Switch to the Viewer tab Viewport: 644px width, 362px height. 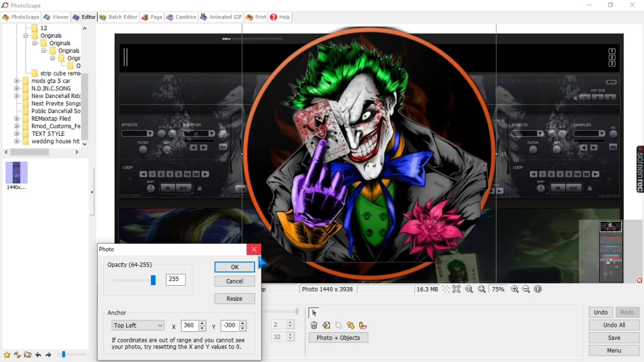[56, 17]
